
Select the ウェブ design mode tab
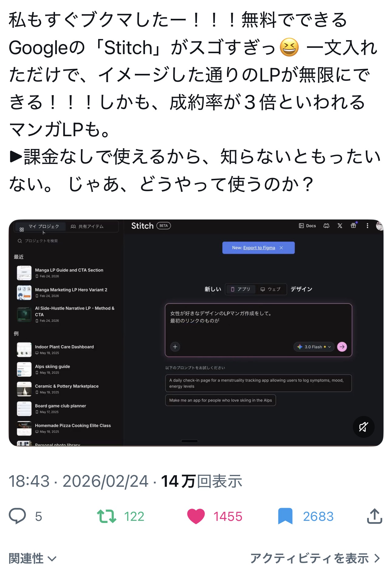point(270,289)
